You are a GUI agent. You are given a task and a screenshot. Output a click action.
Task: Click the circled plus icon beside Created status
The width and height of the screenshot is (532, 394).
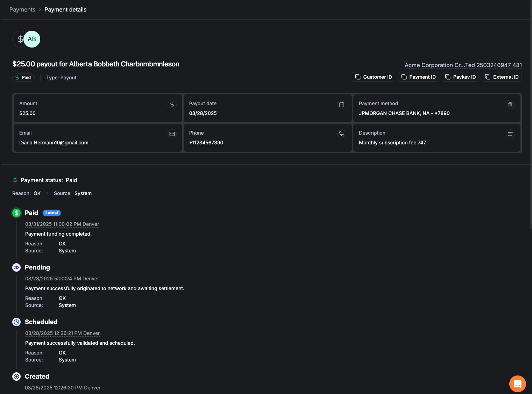click(16, 376)
